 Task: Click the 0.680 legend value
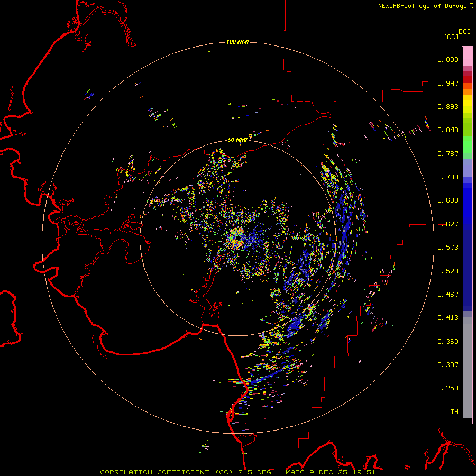point(448,200)
